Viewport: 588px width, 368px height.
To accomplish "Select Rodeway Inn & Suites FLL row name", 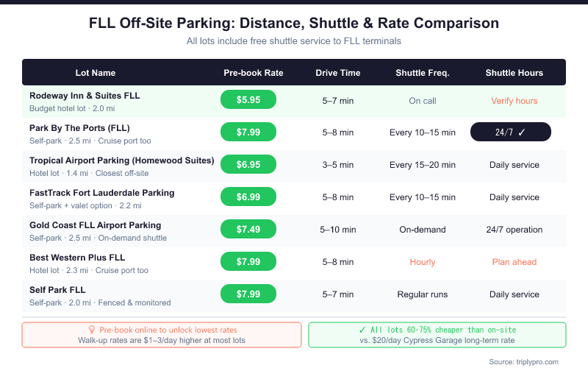I will [85, 96].
